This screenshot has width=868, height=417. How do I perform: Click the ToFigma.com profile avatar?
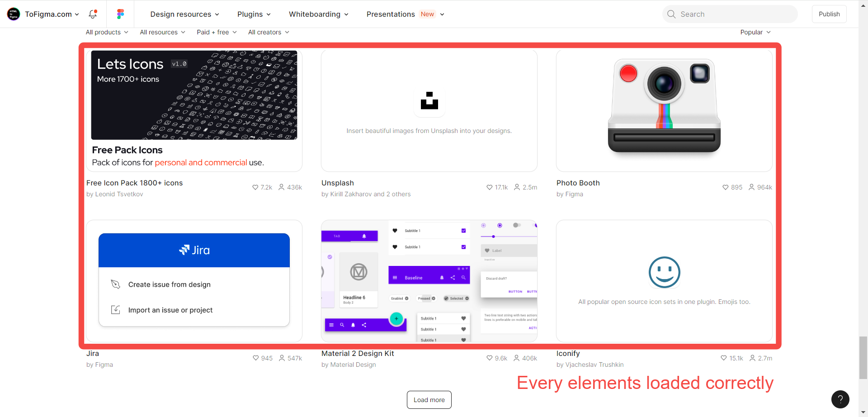coord(14,14)
